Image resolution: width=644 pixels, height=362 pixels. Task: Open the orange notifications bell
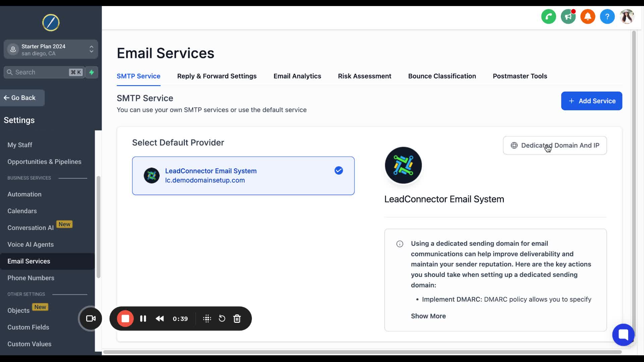588,16
